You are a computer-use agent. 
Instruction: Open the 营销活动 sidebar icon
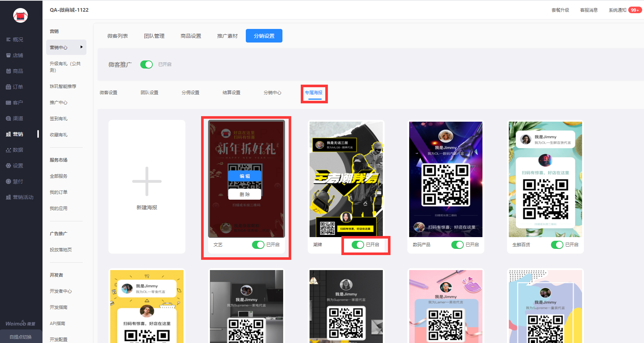pos(8,197)
